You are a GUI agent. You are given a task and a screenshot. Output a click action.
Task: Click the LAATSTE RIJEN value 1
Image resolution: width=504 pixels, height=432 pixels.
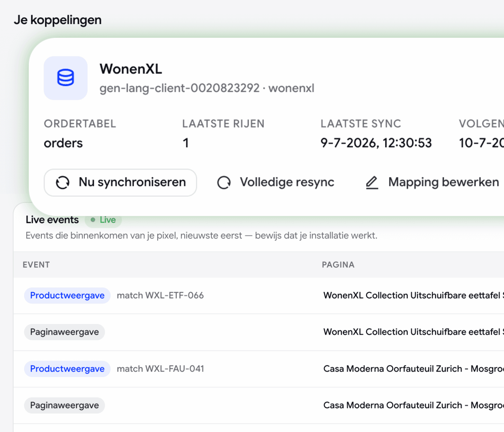tap(186, 143)
